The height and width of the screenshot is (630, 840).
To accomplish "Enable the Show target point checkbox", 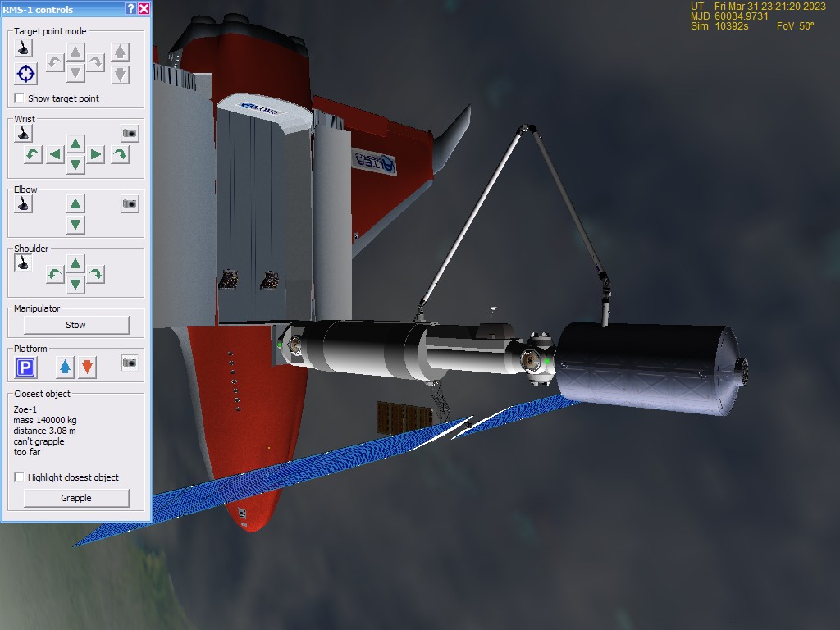I will tap(20, 98).
